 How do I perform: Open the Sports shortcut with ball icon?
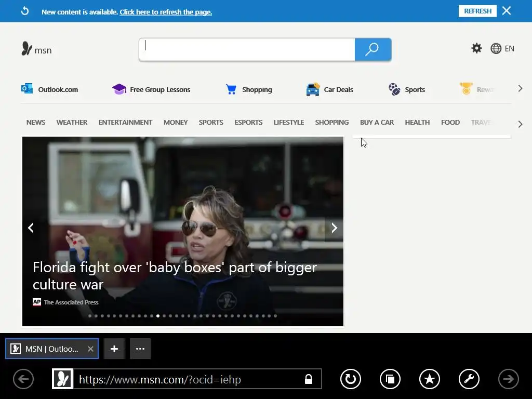406,89
